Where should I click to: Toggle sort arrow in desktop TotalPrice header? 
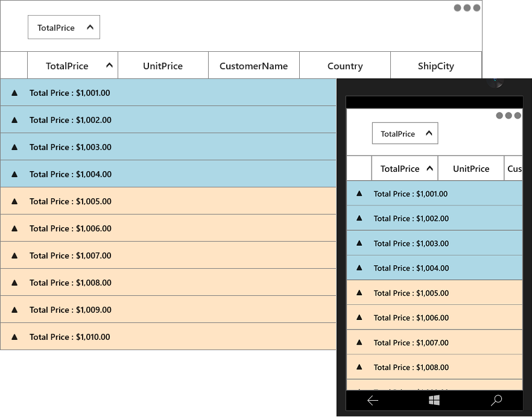pyautogui.click(x=109, y=65)
